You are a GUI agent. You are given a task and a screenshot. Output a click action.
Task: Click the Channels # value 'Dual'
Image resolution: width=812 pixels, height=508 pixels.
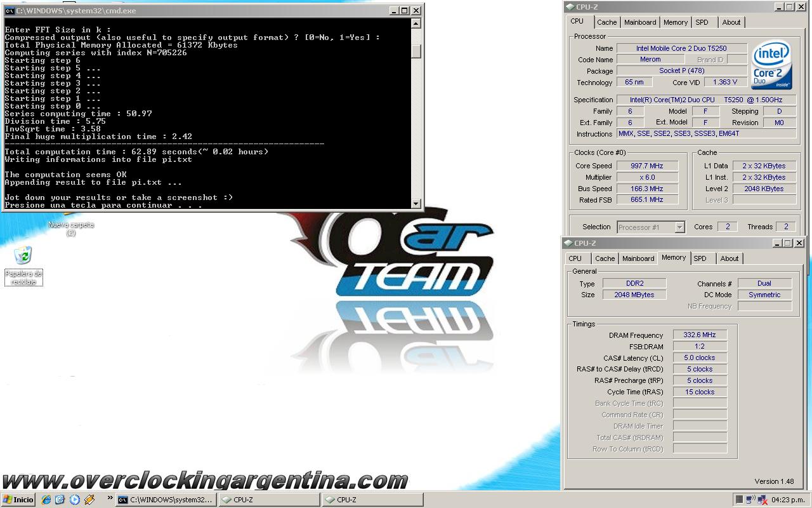[764, 283]
